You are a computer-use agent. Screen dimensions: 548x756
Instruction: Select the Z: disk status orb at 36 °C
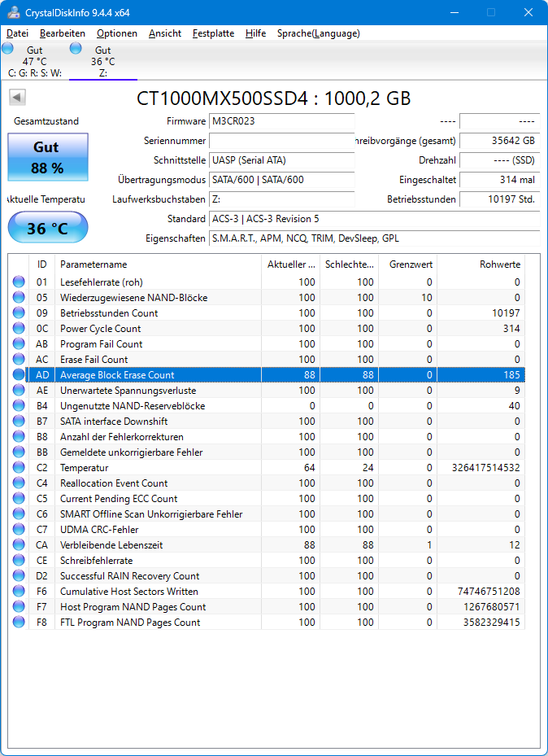click(x=76, y=48)
